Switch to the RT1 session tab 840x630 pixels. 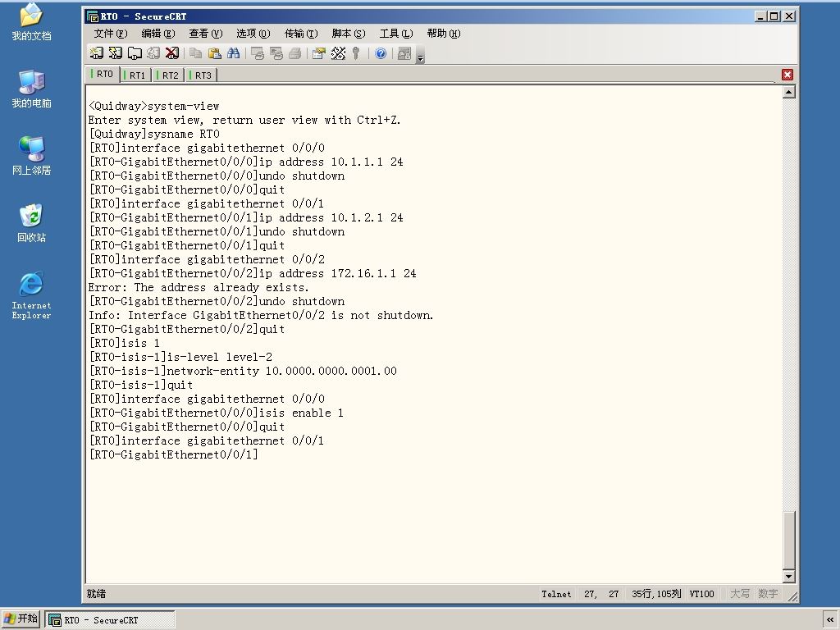[x=135, y=75]
